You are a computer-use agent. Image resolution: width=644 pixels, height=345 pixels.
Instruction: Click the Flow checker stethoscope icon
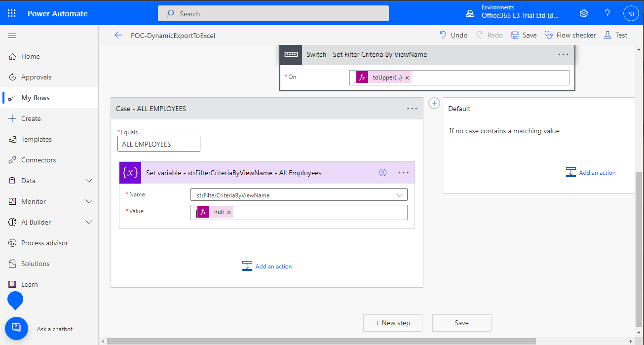tap(548, 35)
